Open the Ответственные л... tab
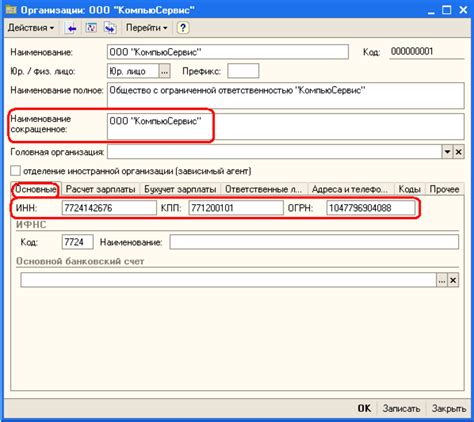This screenshot has width=474, height=422. (263, 189)
